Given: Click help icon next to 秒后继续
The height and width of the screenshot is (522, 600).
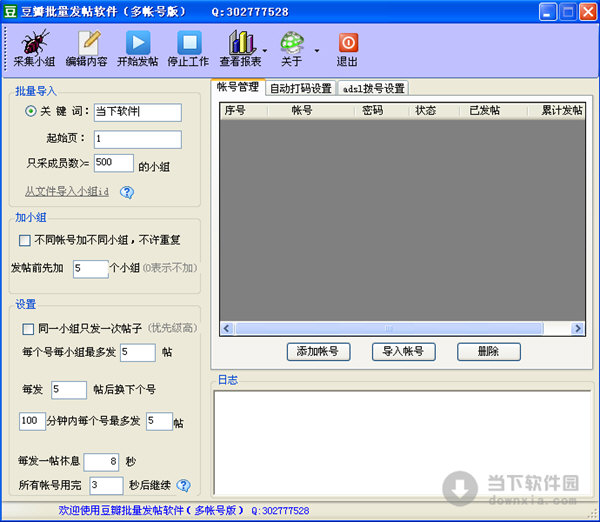Looking at the screenshot, I should pyautogui.click(x=183, y=485).
